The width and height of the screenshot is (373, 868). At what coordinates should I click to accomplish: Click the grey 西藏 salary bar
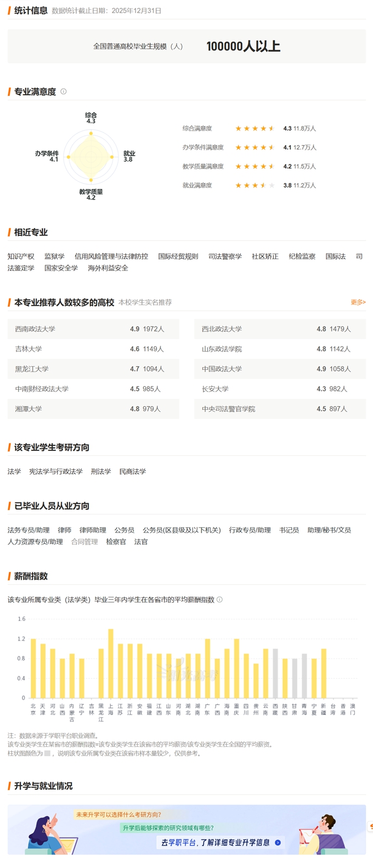coord(275,673)
